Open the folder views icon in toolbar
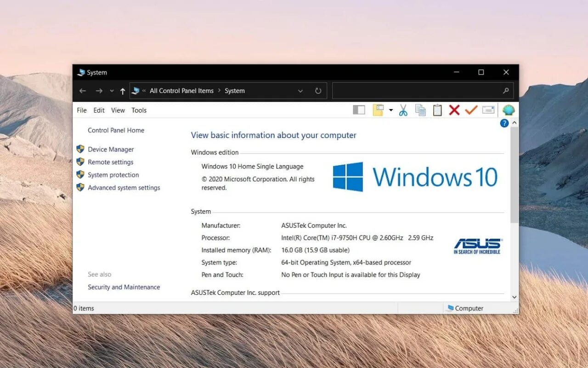 tap(378, 110)
